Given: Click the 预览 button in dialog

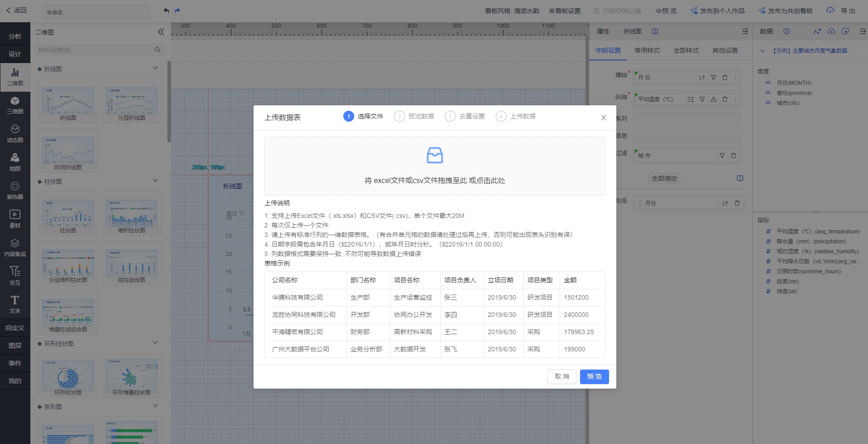Looking at the screenshot, I should coord(594,376).
